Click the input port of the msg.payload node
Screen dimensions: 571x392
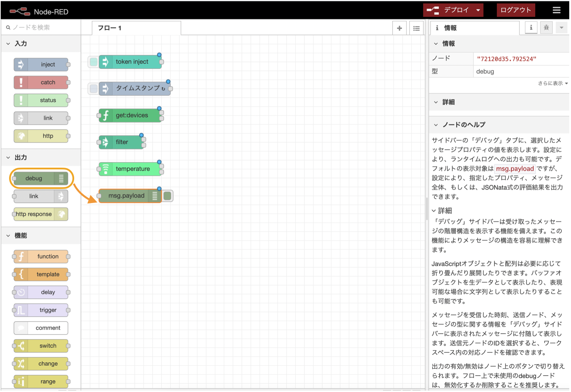tap(99, 196)
